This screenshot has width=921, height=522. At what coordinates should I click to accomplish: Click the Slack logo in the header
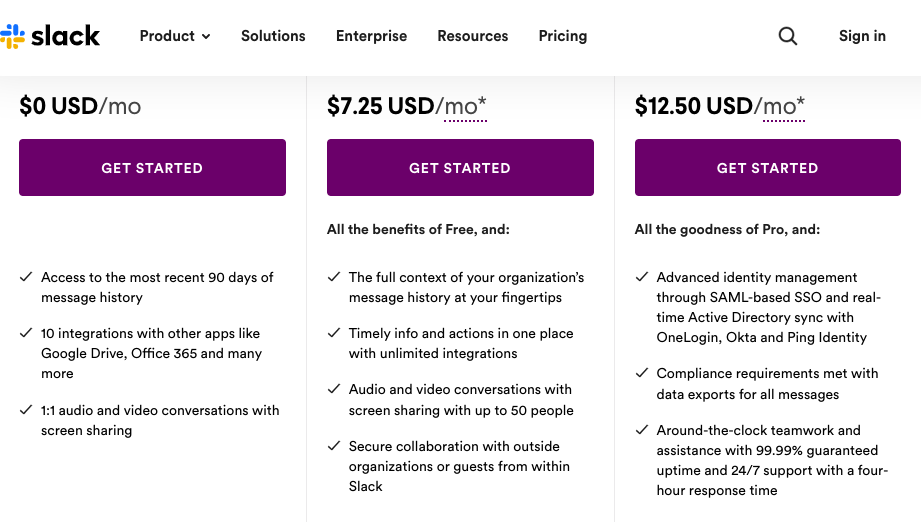[x=50, y=36]
